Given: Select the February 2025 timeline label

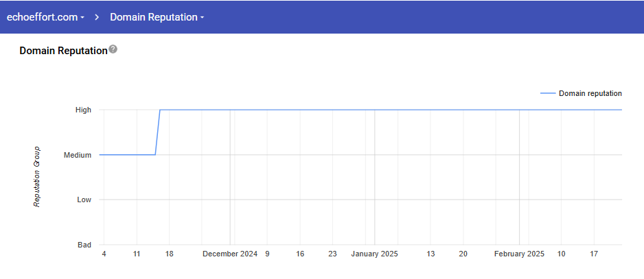Looking at the screenshot, I should click(519, 254).
